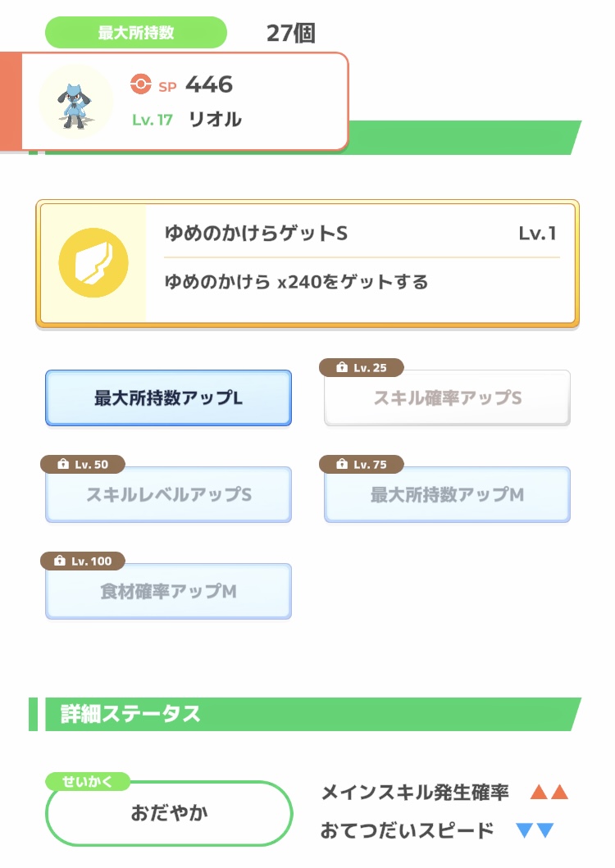This screenshot has width=615, height=868.
Task: Tap the メインスキル発生確率 stat label
Action: tap(415, 793)
